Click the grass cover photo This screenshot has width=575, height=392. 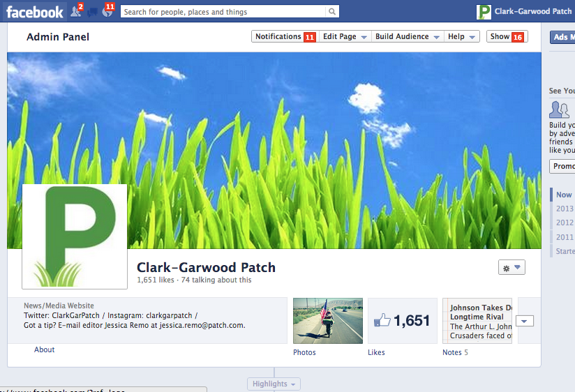point(274,151)
